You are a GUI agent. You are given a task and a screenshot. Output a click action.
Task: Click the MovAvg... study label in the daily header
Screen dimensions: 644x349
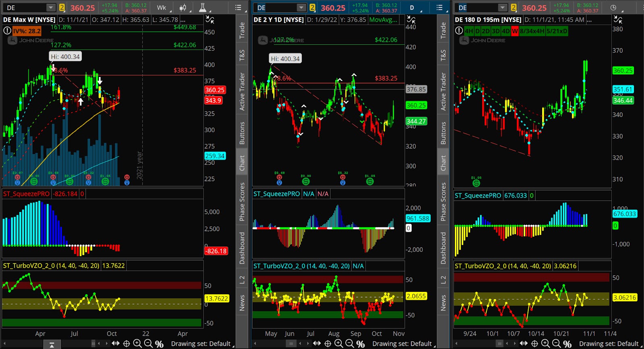tap(383, 19)
